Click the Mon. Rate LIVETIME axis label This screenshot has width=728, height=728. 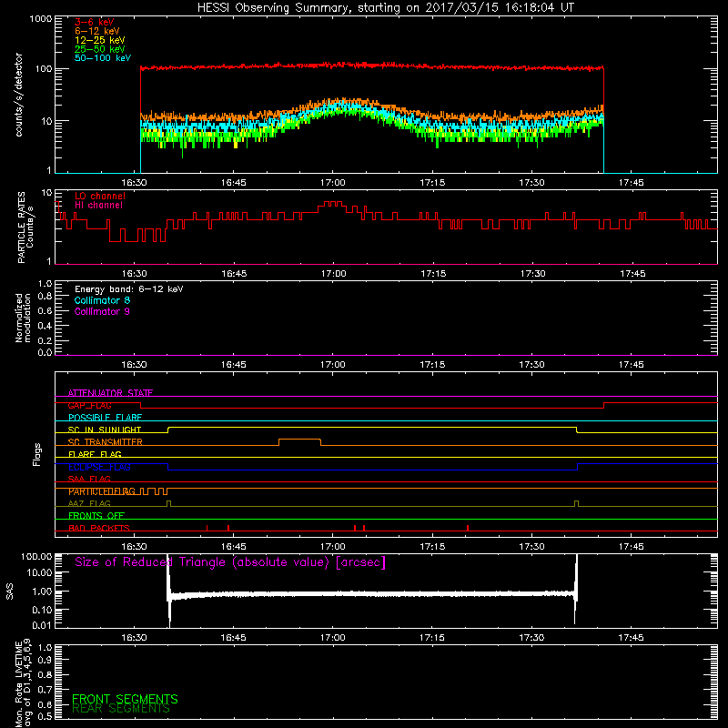[23, 682]
